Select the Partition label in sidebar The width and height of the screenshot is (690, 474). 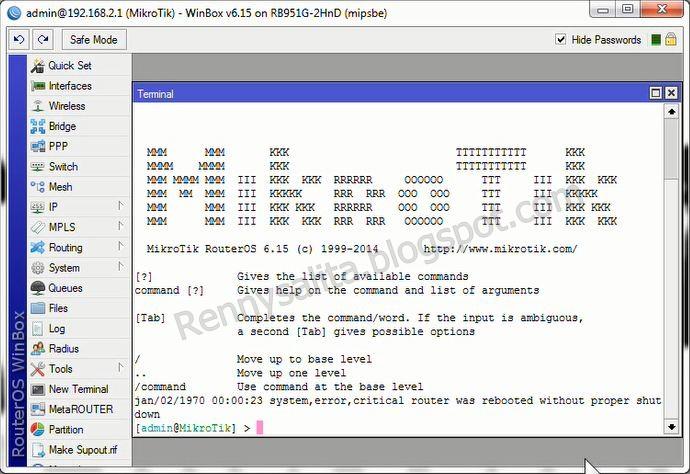pos(66,430)
